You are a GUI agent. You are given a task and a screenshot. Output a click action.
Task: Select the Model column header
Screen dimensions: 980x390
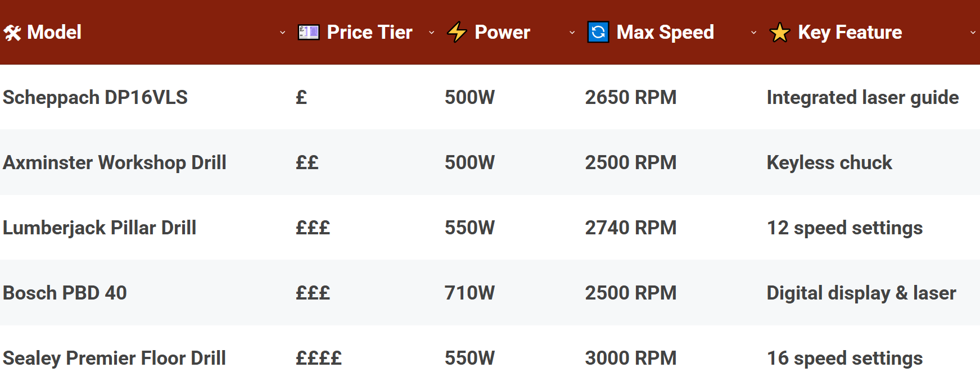point(54,33)
